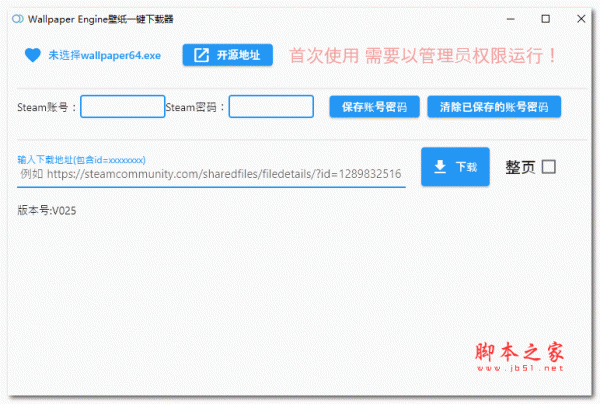Viewport: 600px width, 404px height.
Task: Click 清除已保存的账号密码 button
Action: (x=494, y=107)
